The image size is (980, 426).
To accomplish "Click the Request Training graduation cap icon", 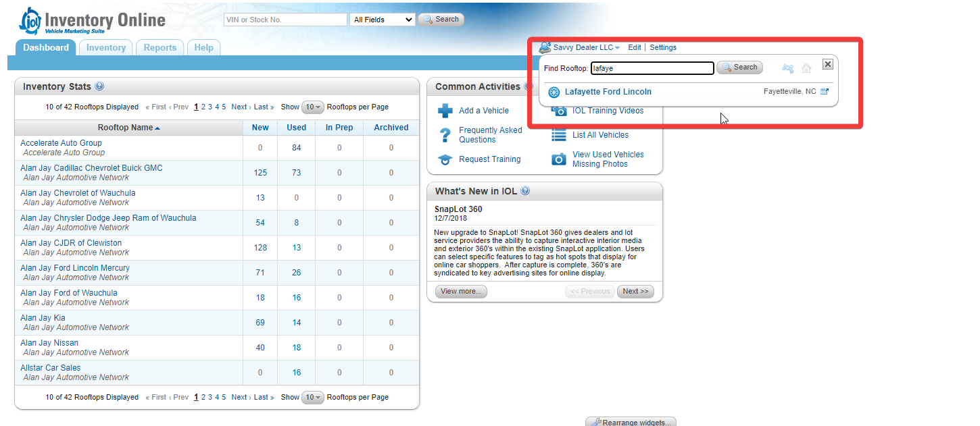I will [445, 159].
